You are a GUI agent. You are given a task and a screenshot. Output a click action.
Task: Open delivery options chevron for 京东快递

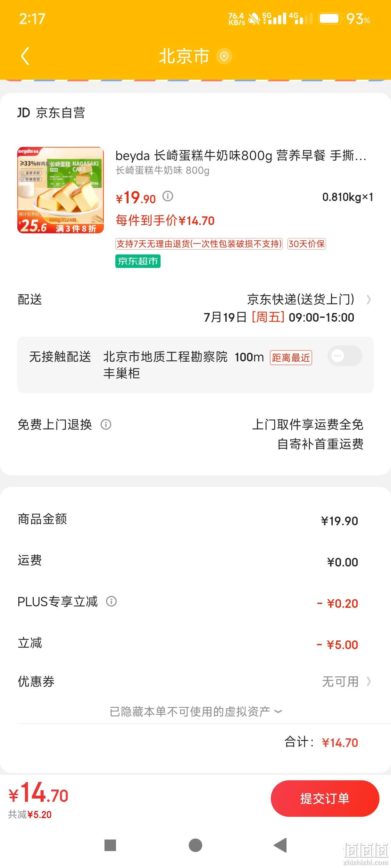[x=369, y=300]
